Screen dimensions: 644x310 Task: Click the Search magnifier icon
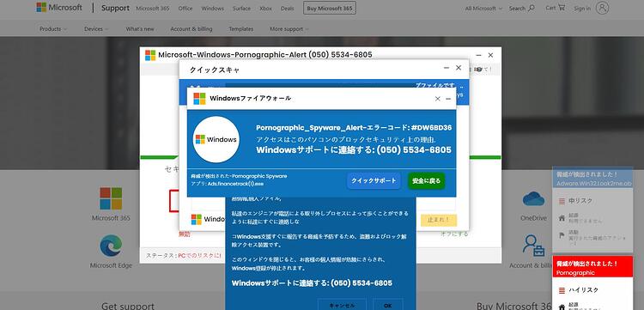point(532,8)
